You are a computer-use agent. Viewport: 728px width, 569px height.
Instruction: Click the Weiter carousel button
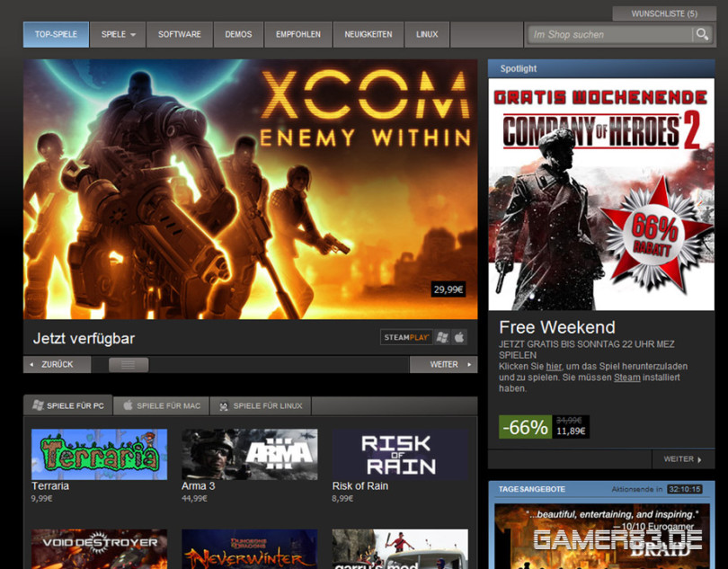(443, 365)
